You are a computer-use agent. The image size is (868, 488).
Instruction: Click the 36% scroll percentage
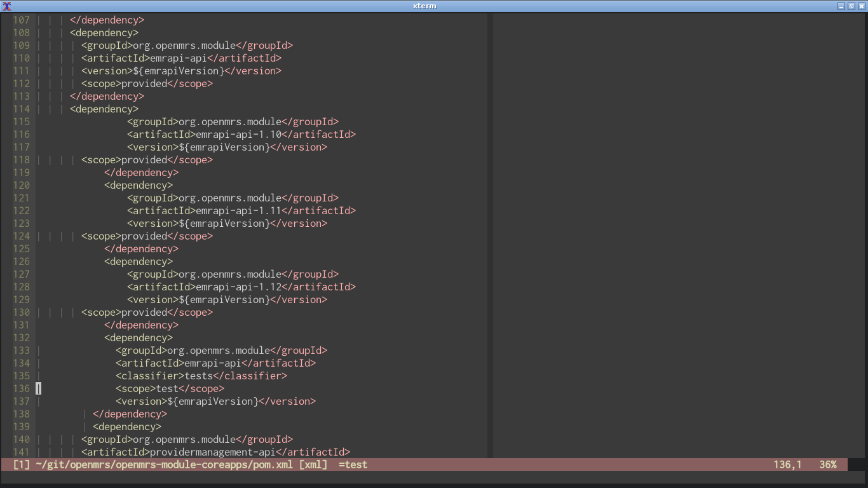[x=828, y=464]
